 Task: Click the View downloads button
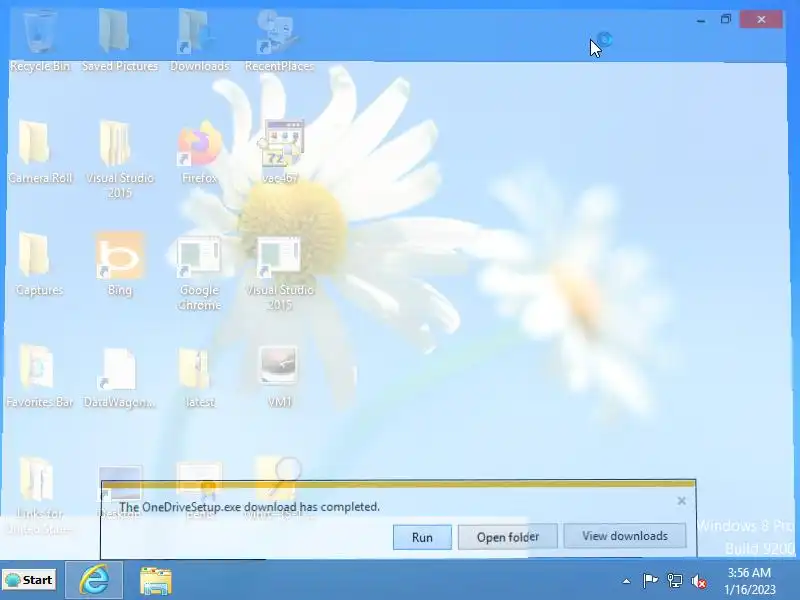coord(625,536)
